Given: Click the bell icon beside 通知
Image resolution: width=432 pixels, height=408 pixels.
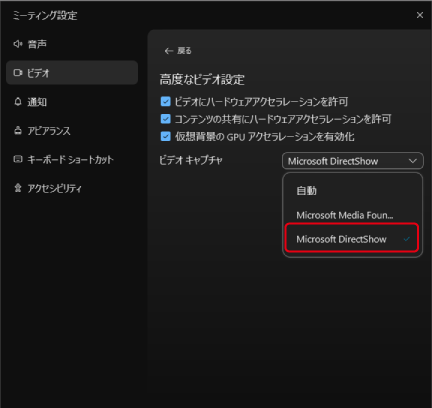Looking at the screenshot, I should click(x=18, y=102).
